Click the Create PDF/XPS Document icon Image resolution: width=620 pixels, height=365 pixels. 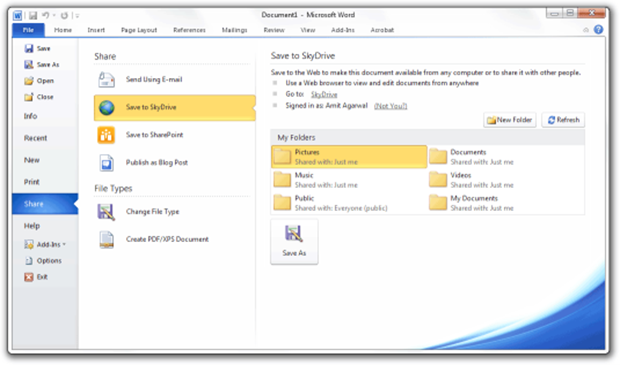coord(106,240)
